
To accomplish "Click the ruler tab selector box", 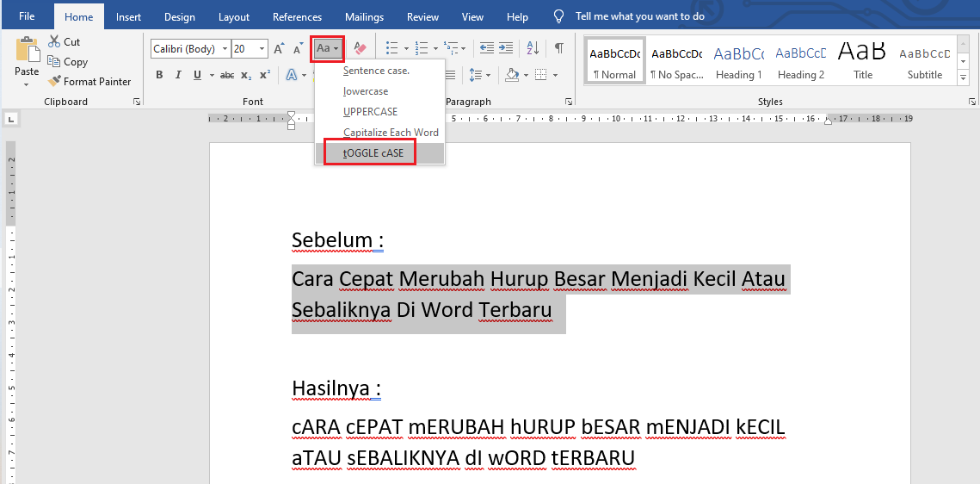I will tap(11, 118).
